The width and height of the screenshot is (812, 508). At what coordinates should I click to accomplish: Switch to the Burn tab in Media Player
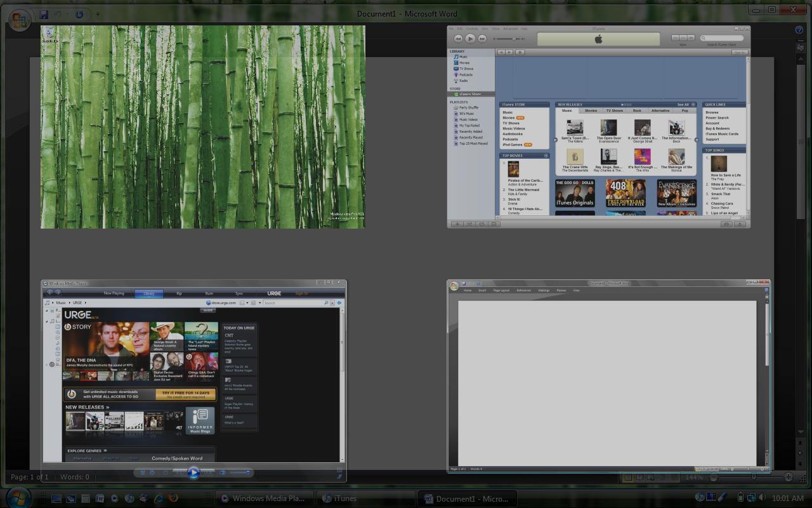[209, 293]
